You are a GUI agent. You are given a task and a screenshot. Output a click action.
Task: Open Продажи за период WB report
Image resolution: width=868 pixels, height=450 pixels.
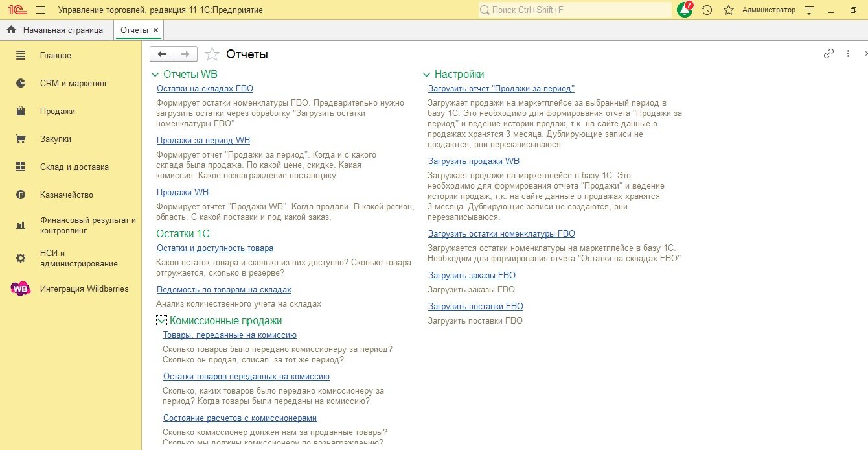pos(203,141)
